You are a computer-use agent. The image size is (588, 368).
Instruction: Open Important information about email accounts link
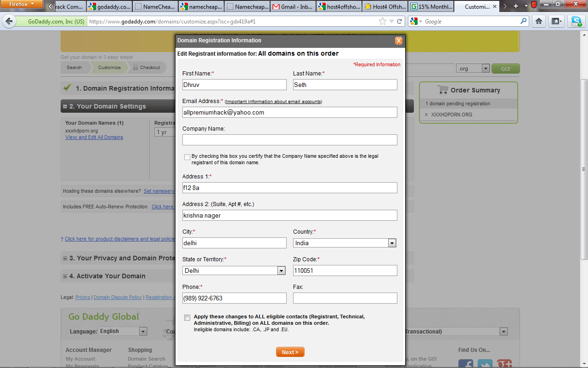(273, 101)
